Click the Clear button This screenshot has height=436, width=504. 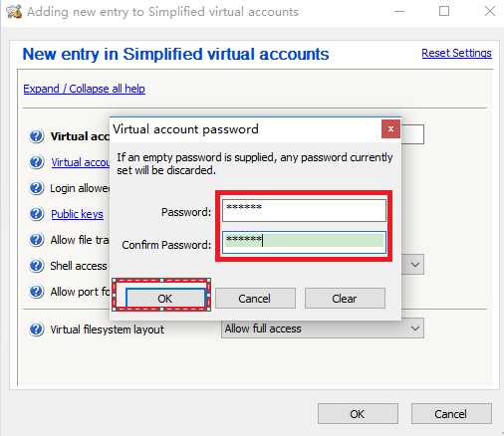point(345,299)
